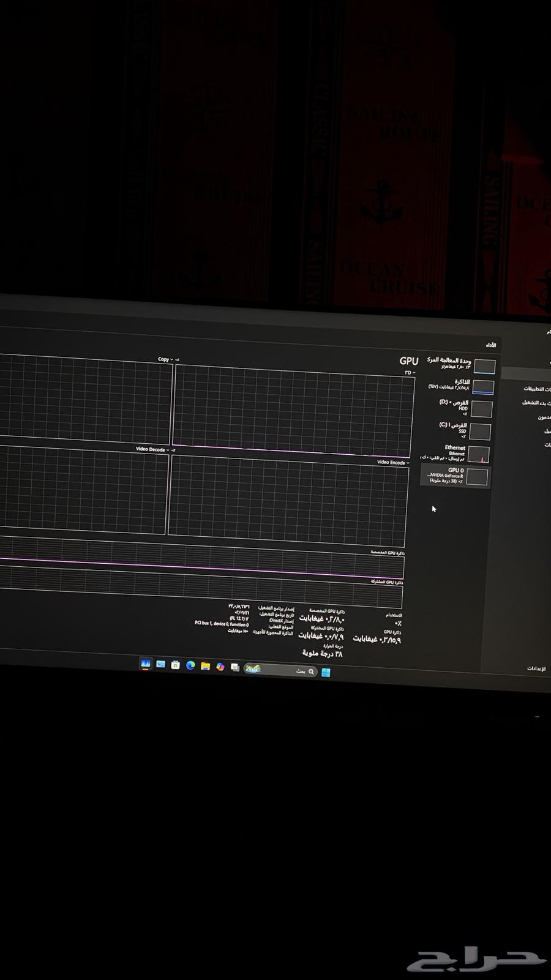
Task: Open File Explorer from the taskbar
Action: click(x=205, y=666)
